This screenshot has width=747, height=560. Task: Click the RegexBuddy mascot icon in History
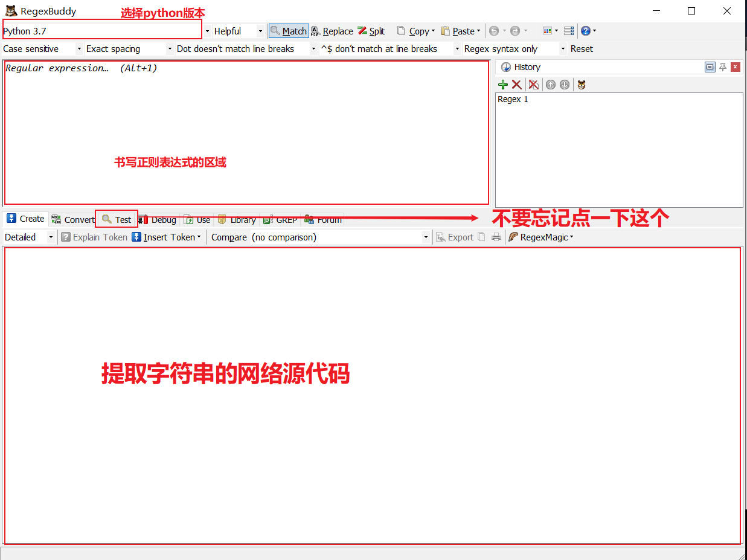coord(582,85)
